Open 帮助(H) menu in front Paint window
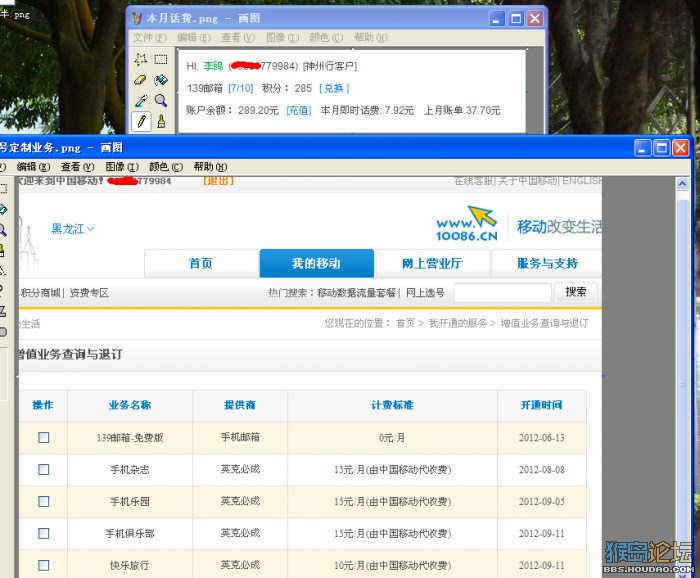The width and height of the screenshot is (700, 578). [x=210, y=167]
